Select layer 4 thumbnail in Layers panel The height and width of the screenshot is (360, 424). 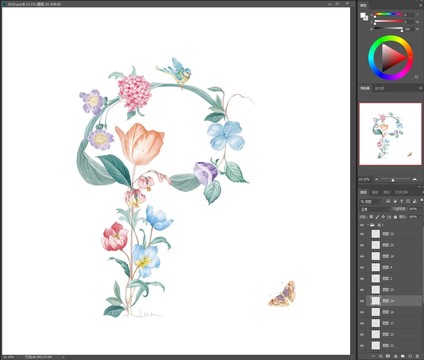tap(376, 267)
